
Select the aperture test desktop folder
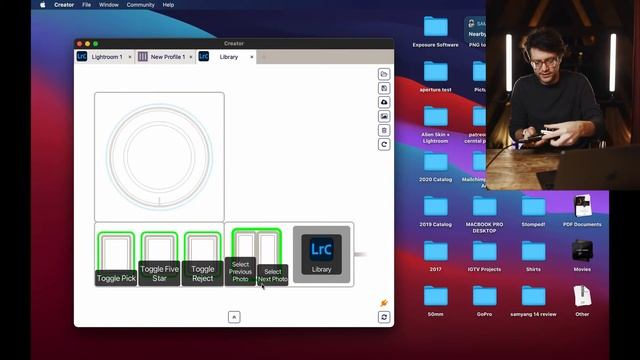tap(436, 76)
